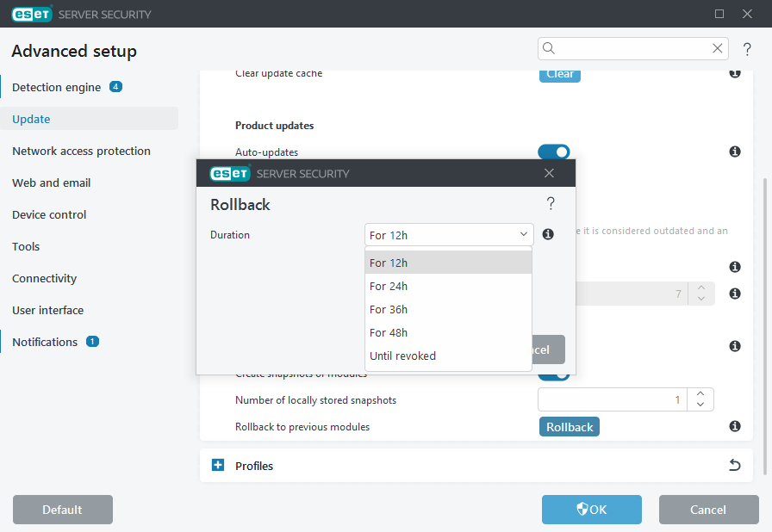The height and width of the screenshot is (532, 772).
Task: Open the Detection engine section
Action: click(57, 87)
